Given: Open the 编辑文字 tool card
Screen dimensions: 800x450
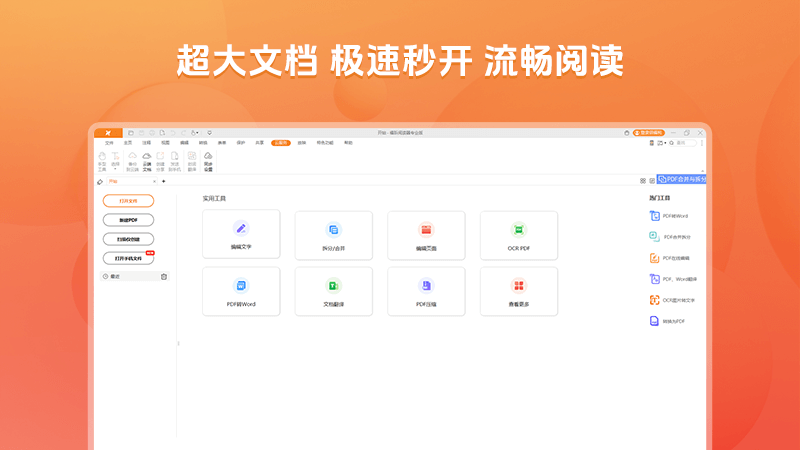Looking at the screenshot, I should (x=241, y=236).
